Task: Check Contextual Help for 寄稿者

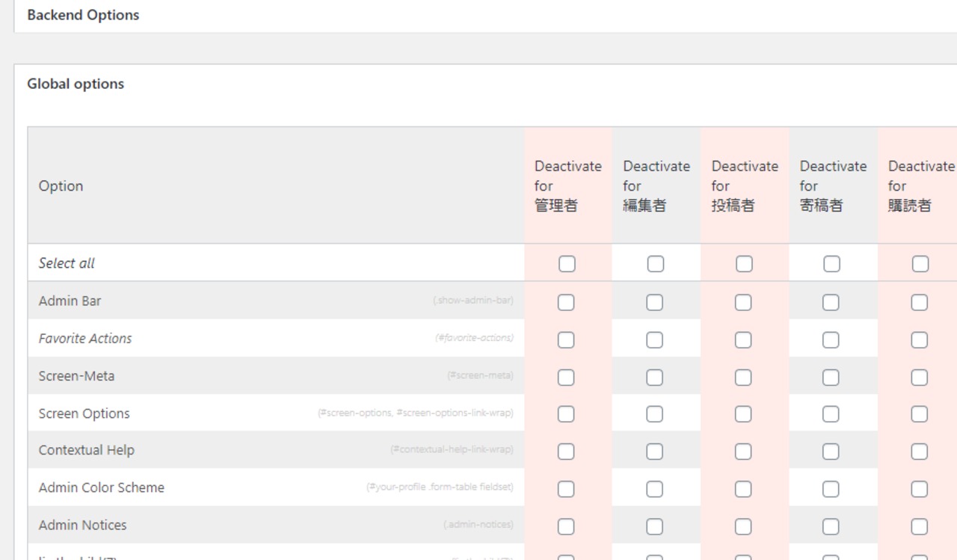Action: click(x=831, y=452)
